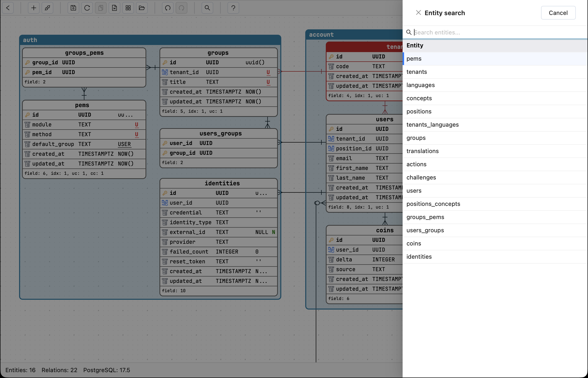Click the plus add-entity icon
Image resolution: width=588 pixels, height=378 pixels.
[34, 8]
